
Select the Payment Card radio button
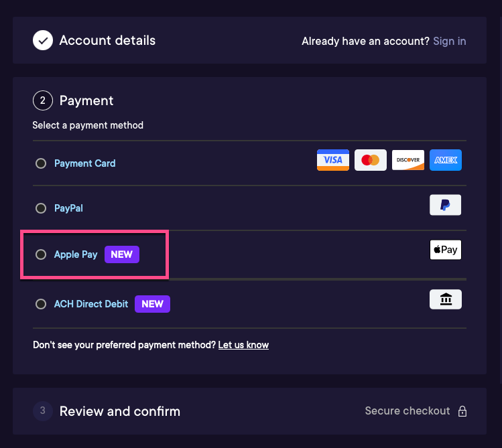click(41, 163)
